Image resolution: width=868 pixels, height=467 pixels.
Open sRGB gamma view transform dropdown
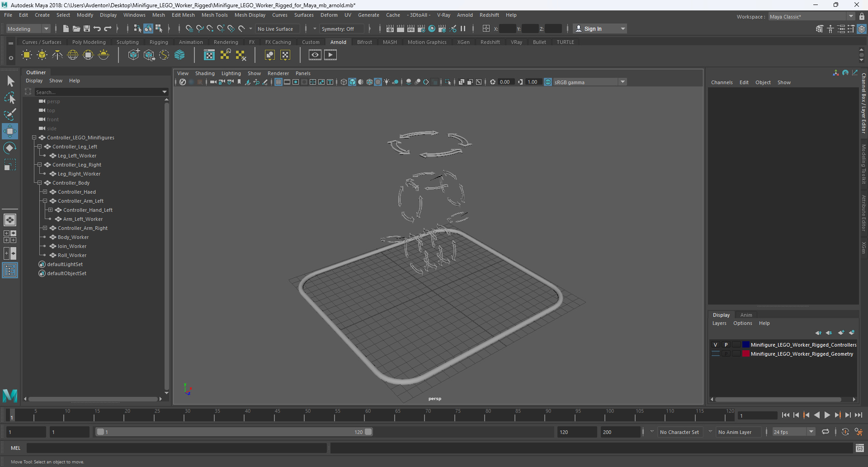click(x=590, y=82)
